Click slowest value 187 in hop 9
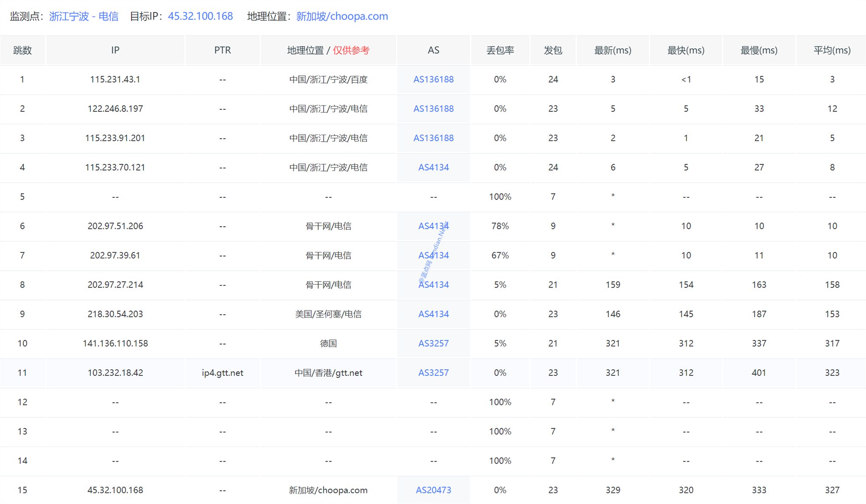866x504 pixels. (x=759, y=314)
